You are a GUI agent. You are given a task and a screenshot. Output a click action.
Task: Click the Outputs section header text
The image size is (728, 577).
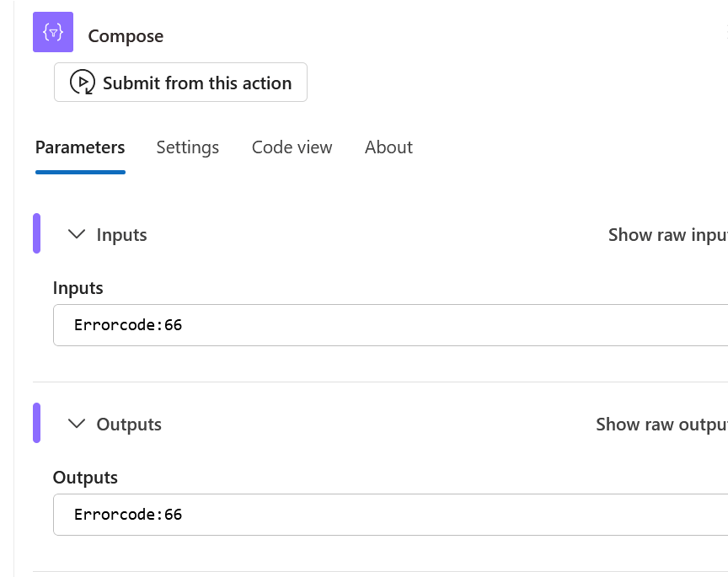129,425
